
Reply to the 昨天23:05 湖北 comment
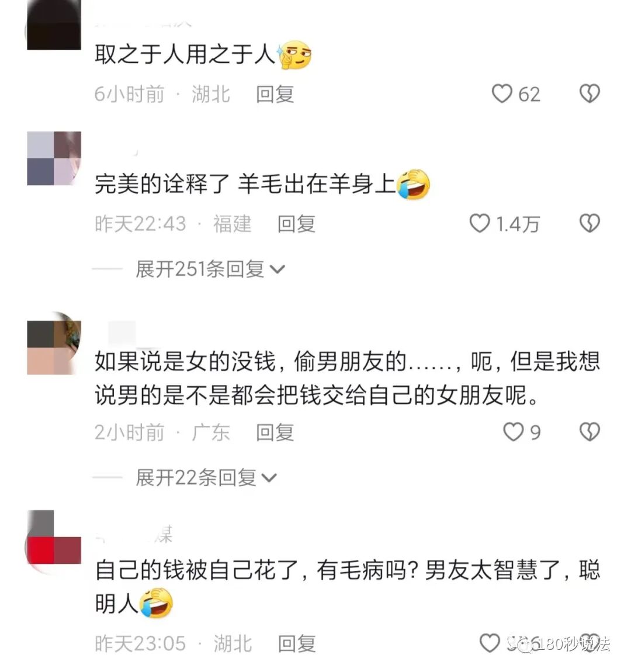coord(296,643)
